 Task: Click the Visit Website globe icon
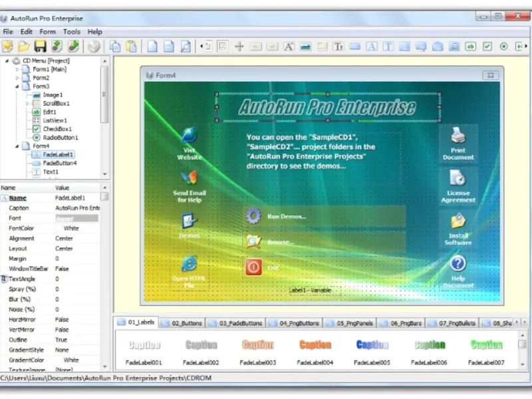coord(189,135)
